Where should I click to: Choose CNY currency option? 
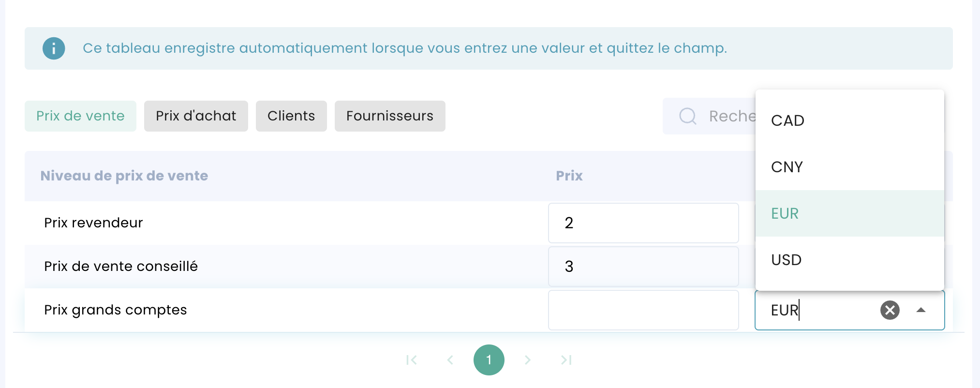(x=849, y=167)
